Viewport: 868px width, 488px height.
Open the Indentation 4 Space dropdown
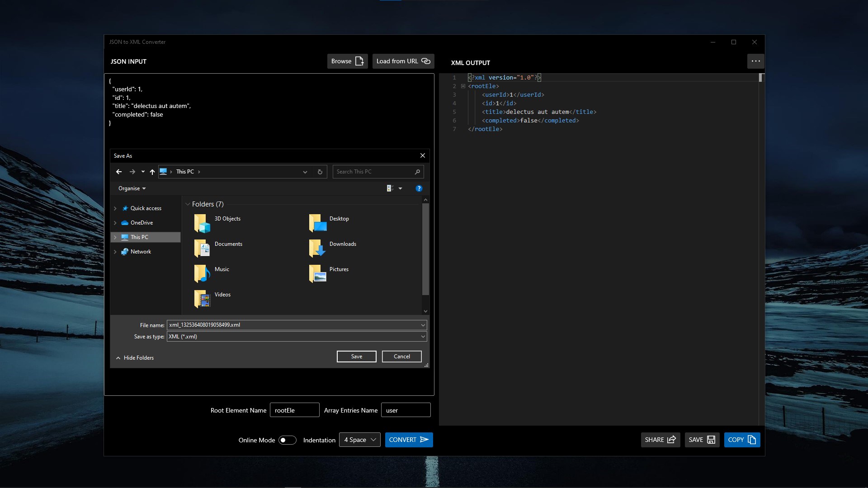click(x=360, y=440)
